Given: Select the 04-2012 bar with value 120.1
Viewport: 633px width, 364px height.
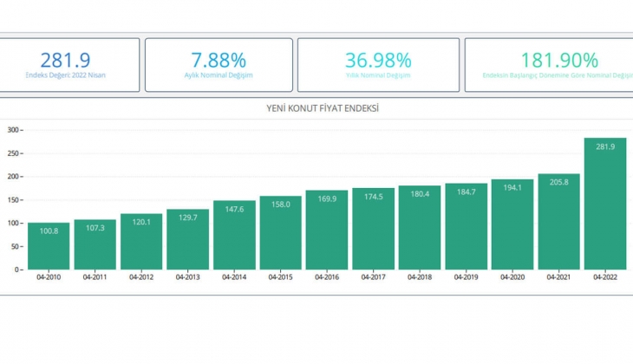Looking at the screenshot, I should click(x=141, y=242).
